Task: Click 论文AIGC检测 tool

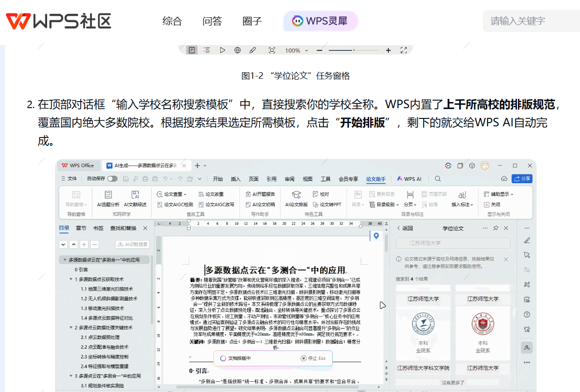Action: [x=175, y=205]
